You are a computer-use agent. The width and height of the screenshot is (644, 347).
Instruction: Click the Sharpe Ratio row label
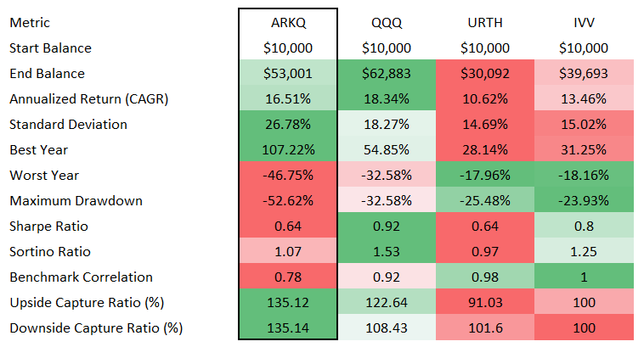click(x=48, y=226)
